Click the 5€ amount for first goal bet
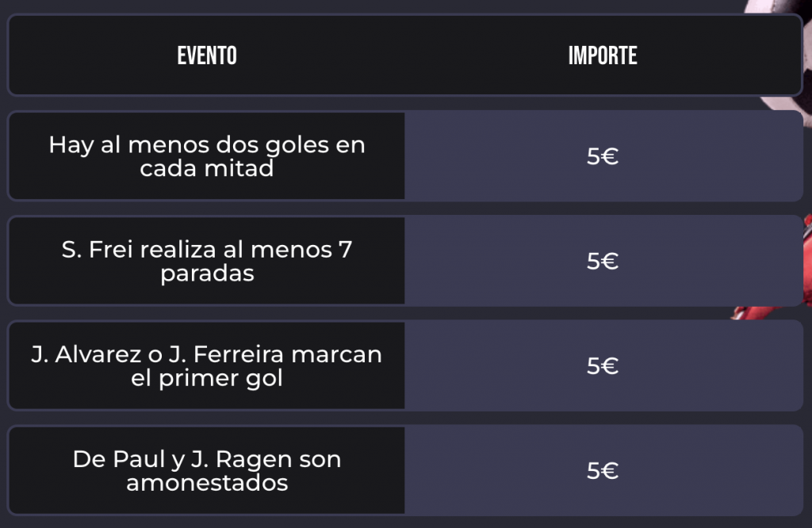The image size is (812, 528). [x=603, y=365]
